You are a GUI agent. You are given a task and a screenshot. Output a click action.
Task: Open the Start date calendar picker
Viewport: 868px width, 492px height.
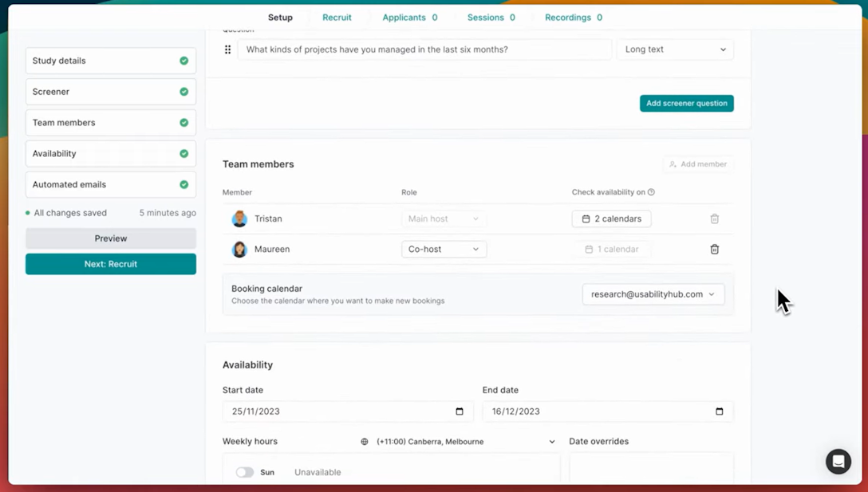[x=459, y=411]
